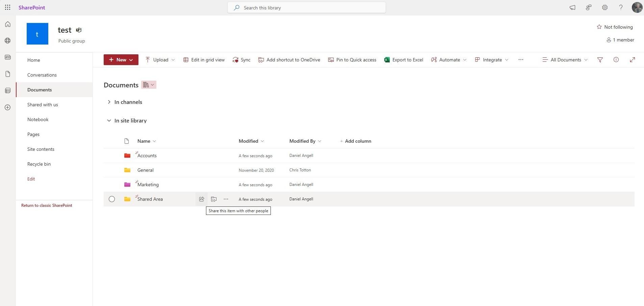This screenshot has width=644, height=306.
Task: Open the megaphone feedback icon in header
Action: click(x=572, y=7)
